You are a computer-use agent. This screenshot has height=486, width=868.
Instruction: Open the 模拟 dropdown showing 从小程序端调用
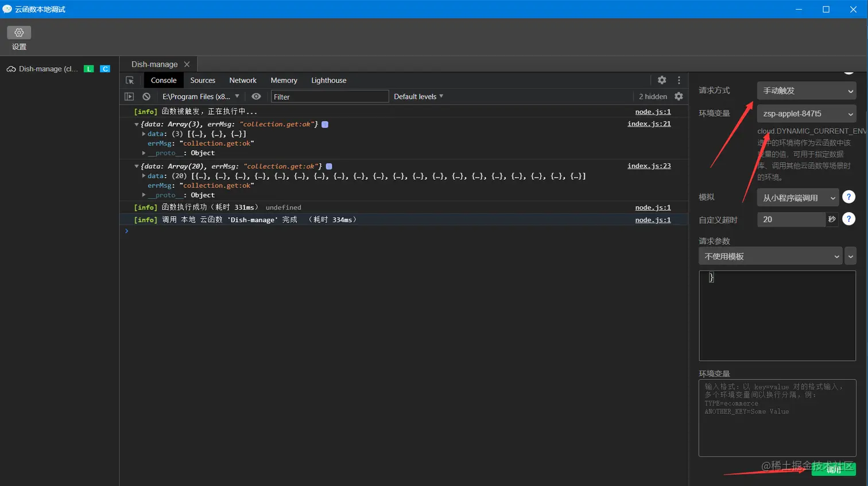(x=798, y=198)
